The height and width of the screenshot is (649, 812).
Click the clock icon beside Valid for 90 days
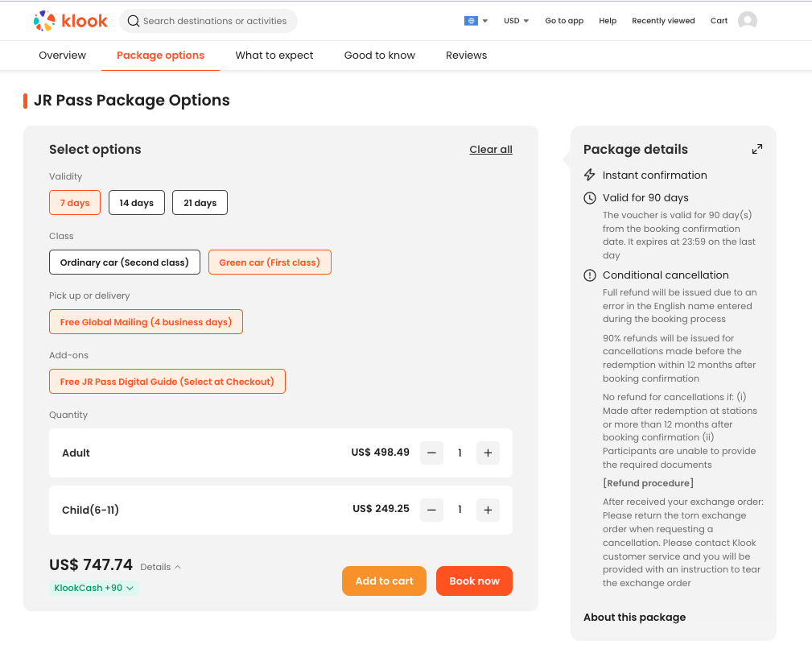tap(589, 198)
